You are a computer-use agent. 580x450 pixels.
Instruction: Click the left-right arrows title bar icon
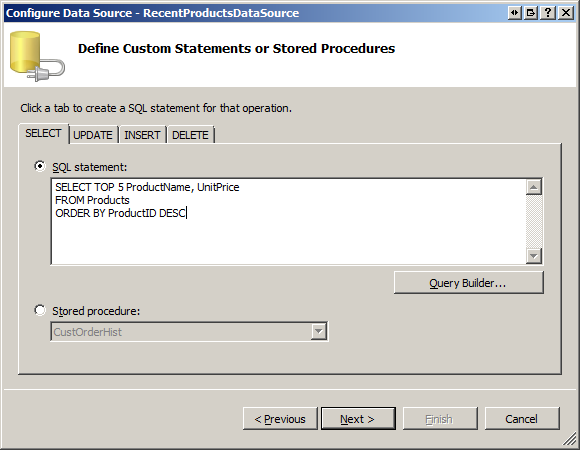tap(515, 13)
